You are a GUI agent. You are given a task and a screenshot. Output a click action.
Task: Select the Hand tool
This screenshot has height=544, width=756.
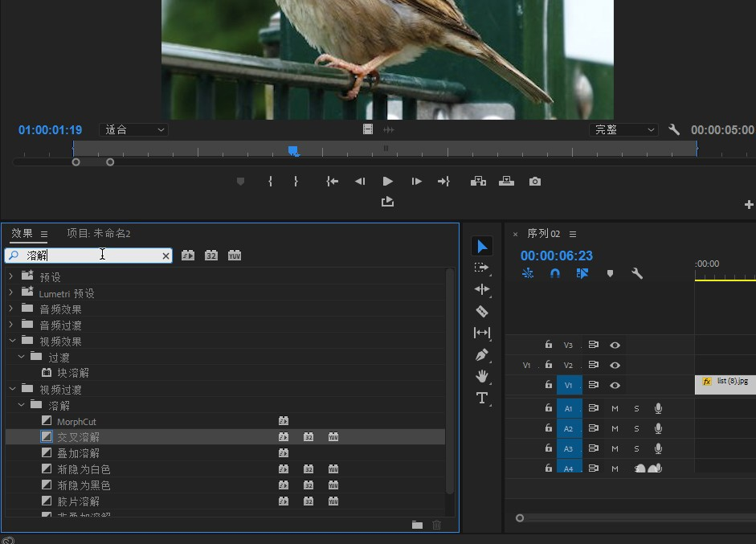pos(482,376)
